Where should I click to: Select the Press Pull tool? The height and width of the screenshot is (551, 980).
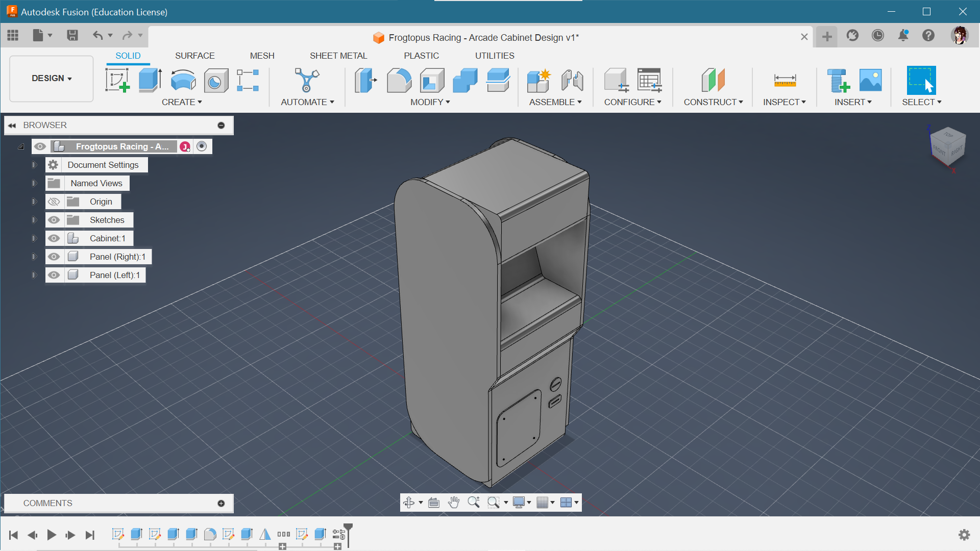[365, 81]
